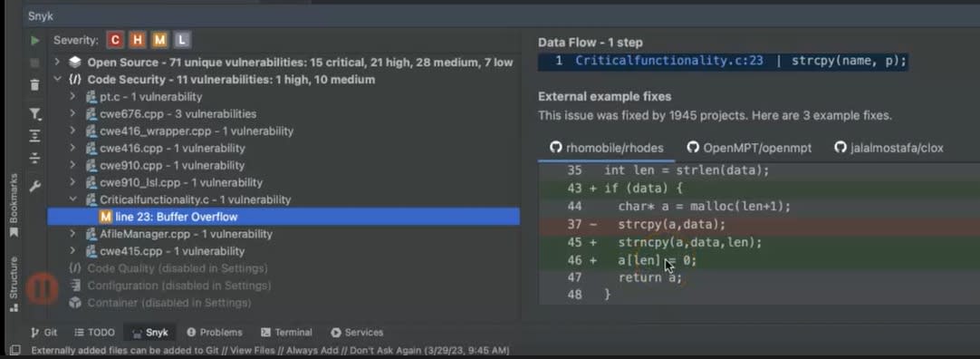Click the removed line strcpy(a,data);
The height and width of the screenshot is (359, 980).
click(672, 224)
